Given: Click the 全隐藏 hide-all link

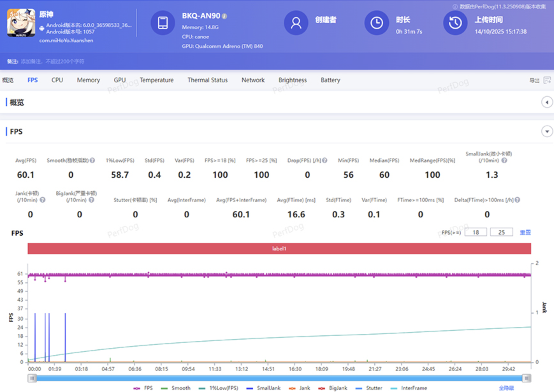Looking at the screenshot, I should tap(506, 388).
